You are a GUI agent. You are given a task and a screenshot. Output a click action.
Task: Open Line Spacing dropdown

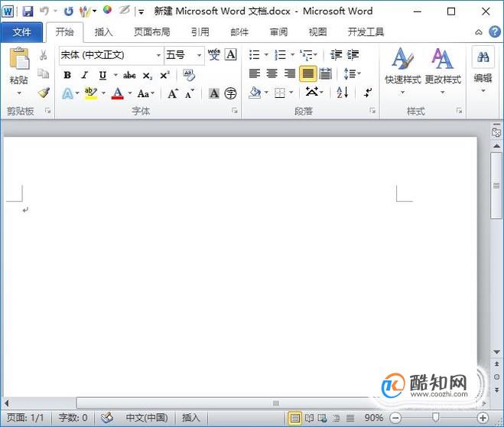click(352, 73)
